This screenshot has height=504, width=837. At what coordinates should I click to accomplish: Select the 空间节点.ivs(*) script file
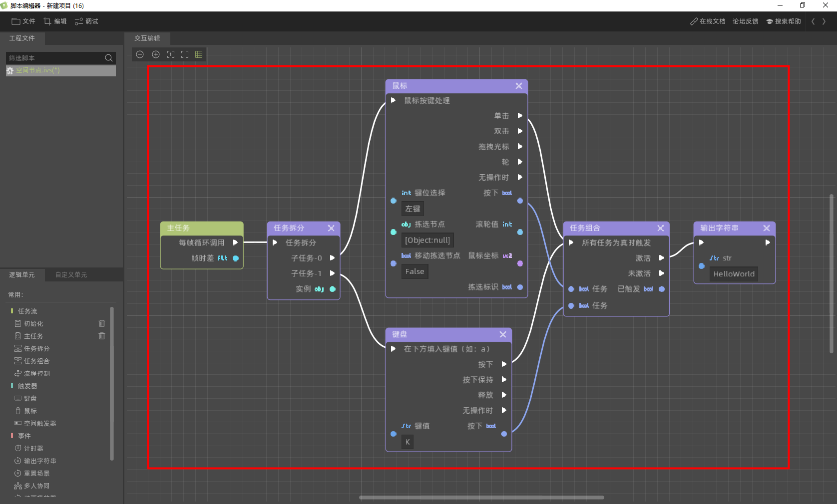pos(61,70)
